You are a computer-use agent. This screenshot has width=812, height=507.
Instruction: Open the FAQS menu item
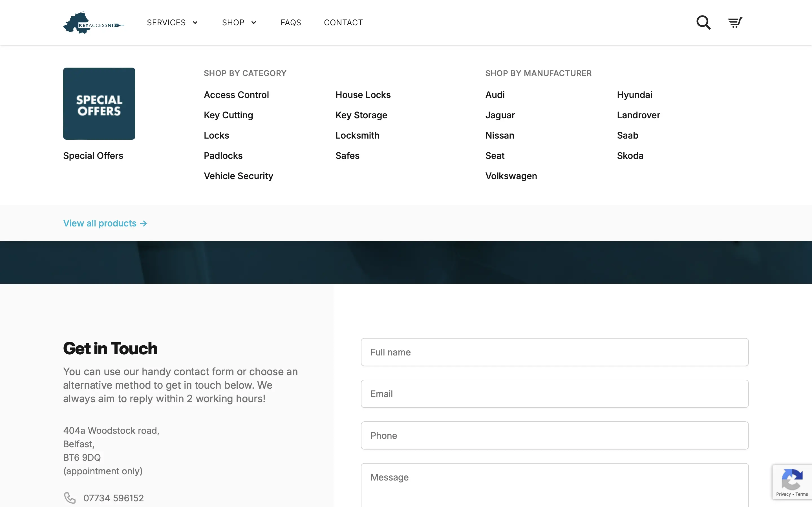pos(291,23)
